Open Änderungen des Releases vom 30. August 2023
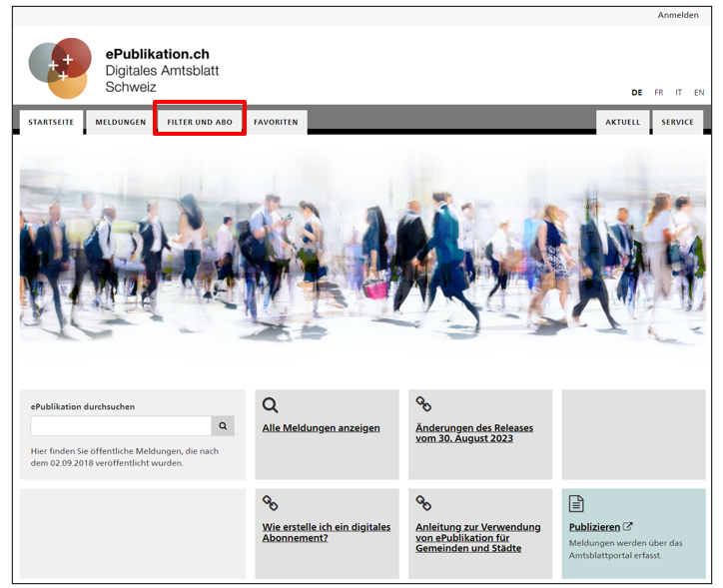The image size is (723, 588). pos(474,433)
